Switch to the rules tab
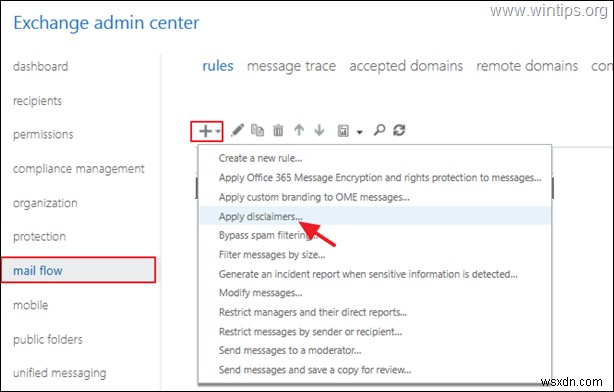614x392 pixels. tap(218, 66)
